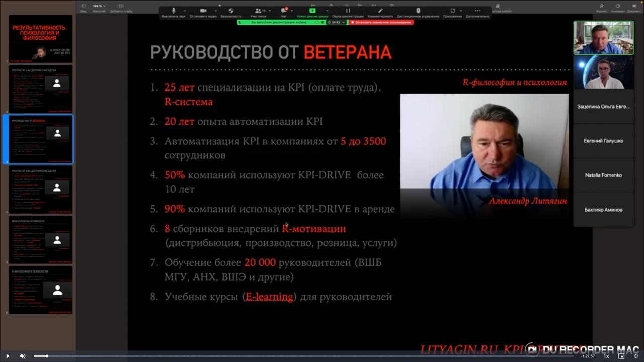Image resolution: width=644 pixels, height=362 pixels.
Task: Open the Приложения apps icon
Action: coord(453,11)
